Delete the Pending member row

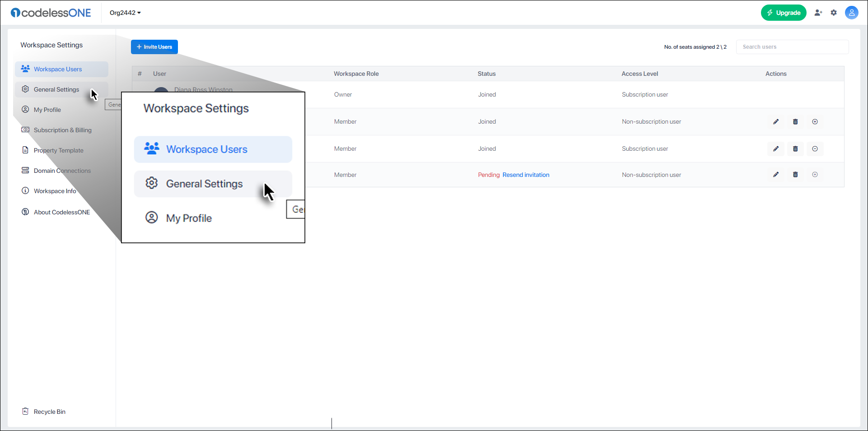click(795, 174)
